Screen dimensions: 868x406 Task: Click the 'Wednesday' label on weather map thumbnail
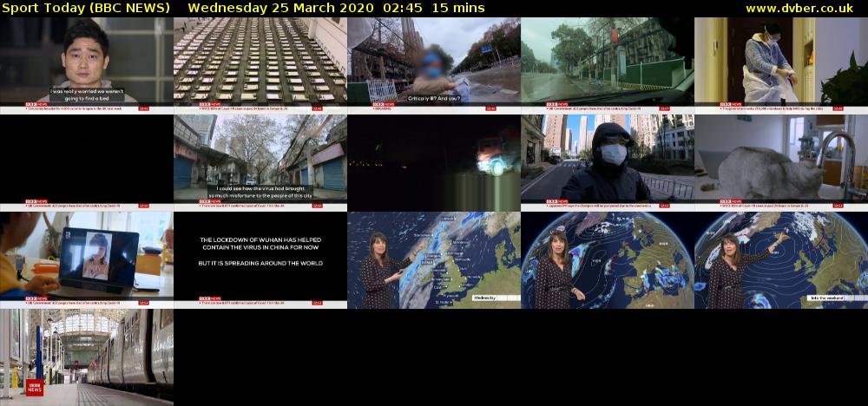[484, 298]
